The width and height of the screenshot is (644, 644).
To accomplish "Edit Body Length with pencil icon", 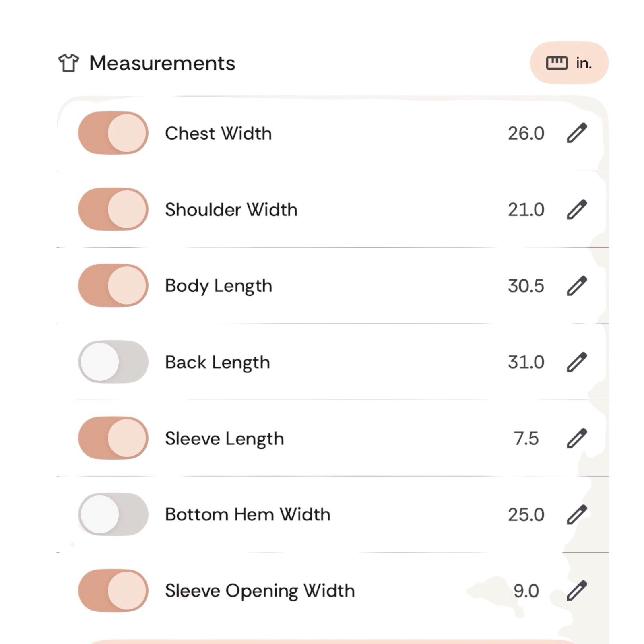I will (577, 286).
